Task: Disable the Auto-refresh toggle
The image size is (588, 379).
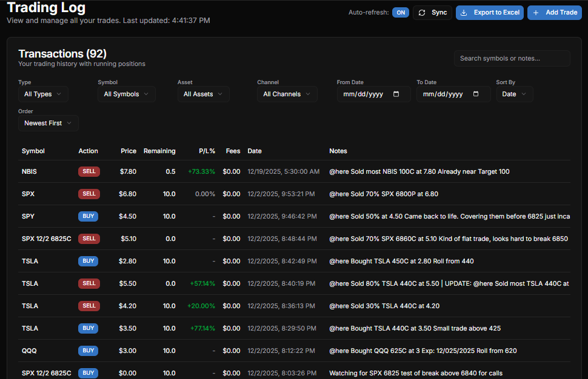Action: tap(400, 12)
